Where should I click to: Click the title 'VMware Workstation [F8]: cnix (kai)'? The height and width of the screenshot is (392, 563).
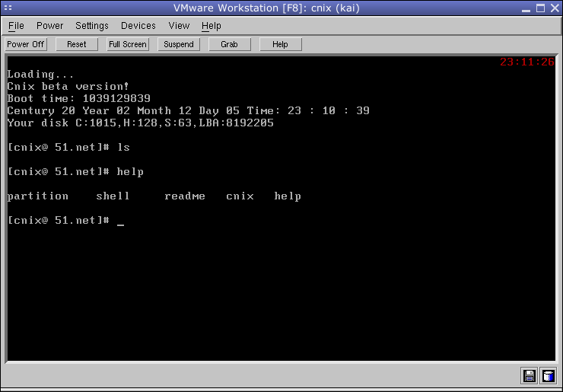266,8
